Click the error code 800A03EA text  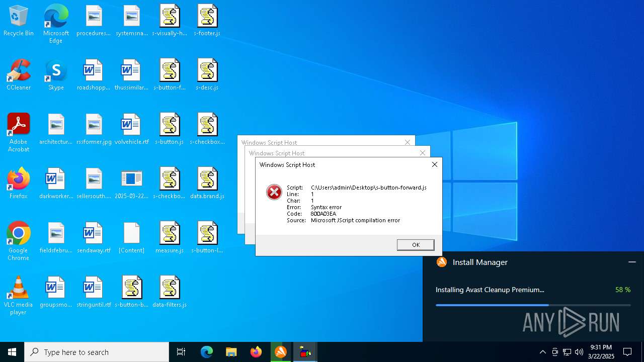(x=324, y=214)
